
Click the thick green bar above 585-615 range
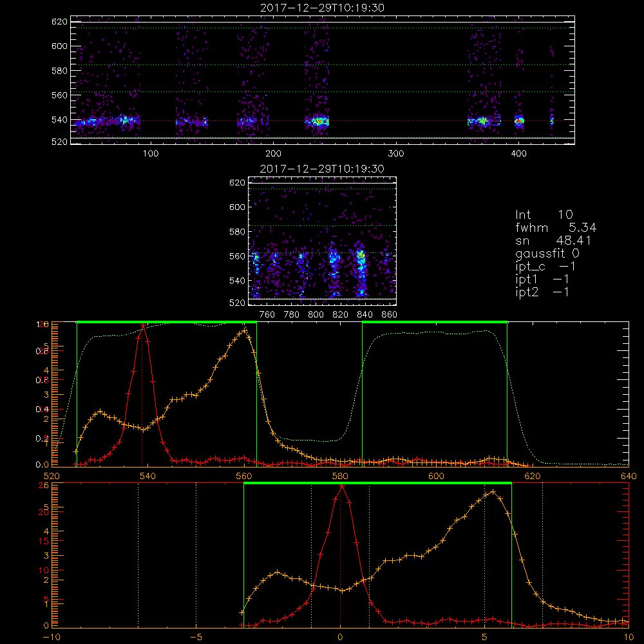point(435,322)
